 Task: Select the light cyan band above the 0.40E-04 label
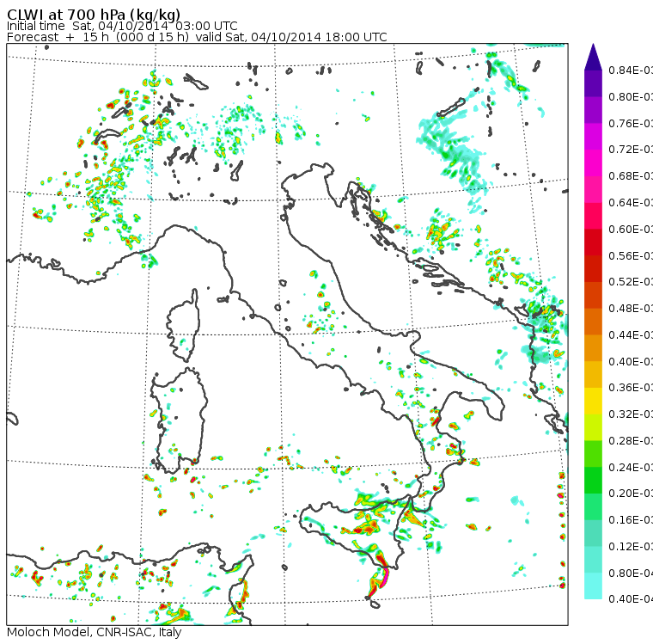[593, 586]
